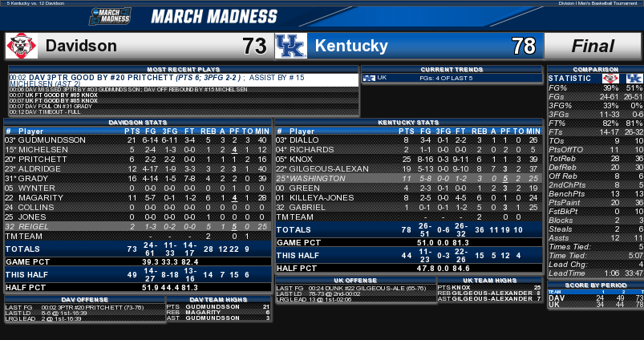Open the Score By Period panel
This screenshot has height=340, width=644.
[596, 285]
